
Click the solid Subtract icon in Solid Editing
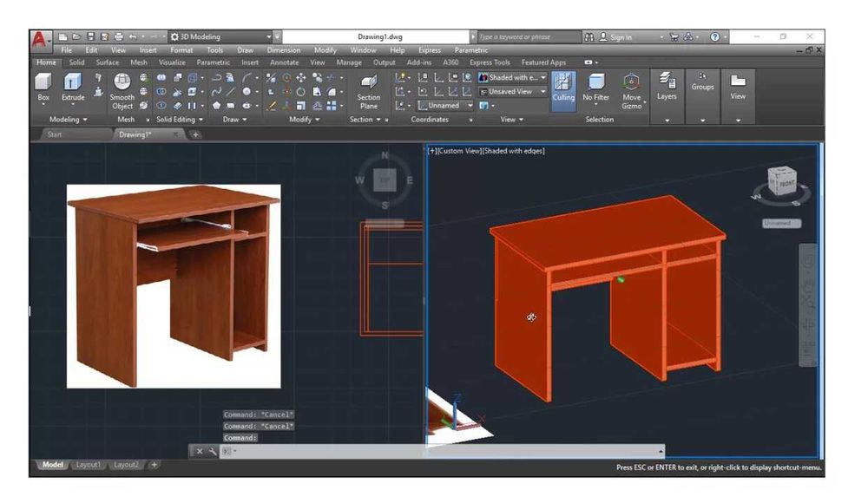[x=161, y=91]
